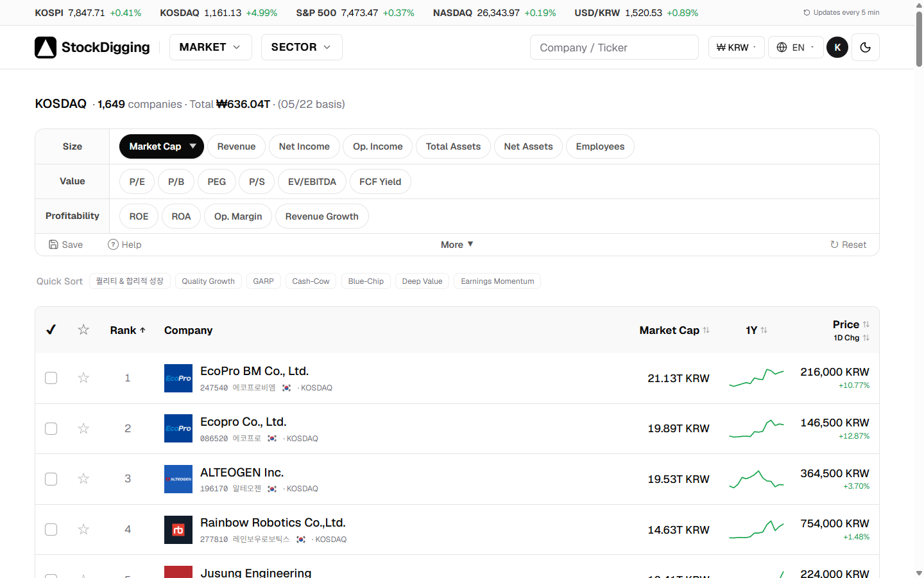Open the EN language selector
924x578 pixels.
pyautogui.click(x=796, y=48)
